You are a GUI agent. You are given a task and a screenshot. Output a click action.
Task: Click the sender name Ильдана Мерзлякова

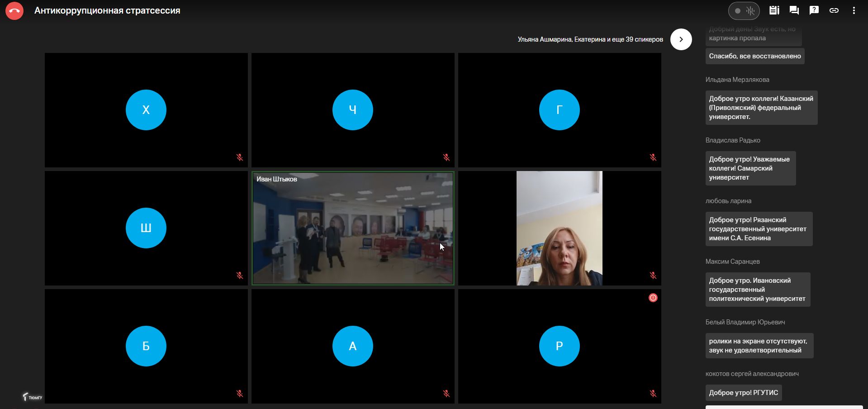(x=737, y=80)
